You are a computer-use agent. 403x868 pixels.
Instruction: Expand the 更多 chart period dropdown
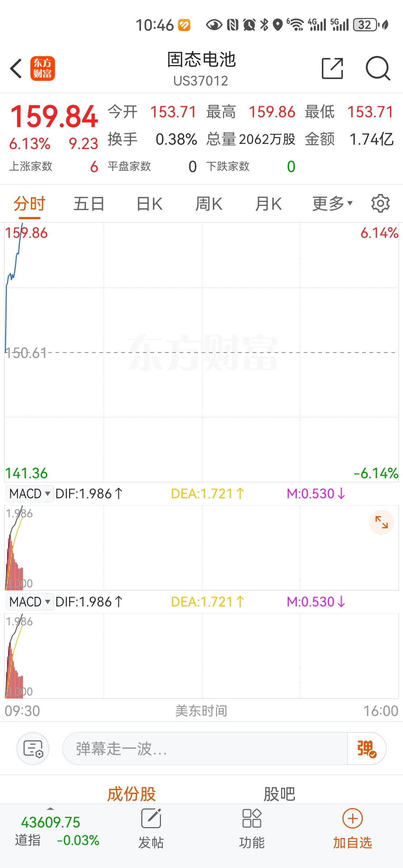tap(332, 203)
